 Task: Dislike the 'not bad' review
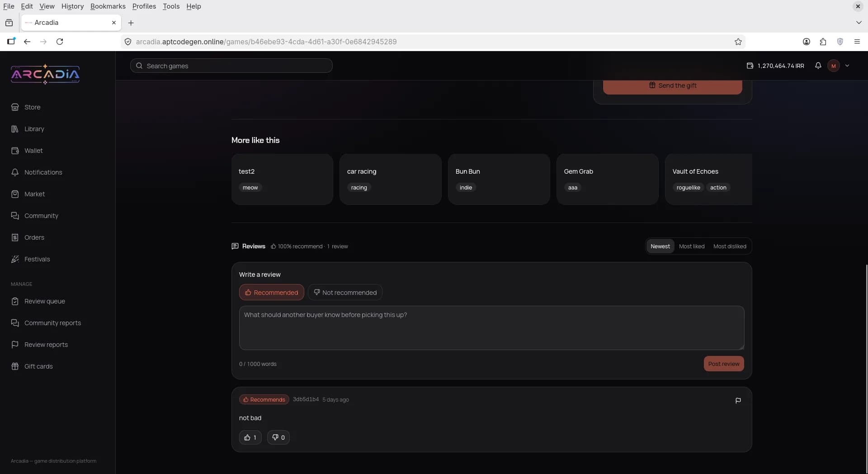pos(278,437)
